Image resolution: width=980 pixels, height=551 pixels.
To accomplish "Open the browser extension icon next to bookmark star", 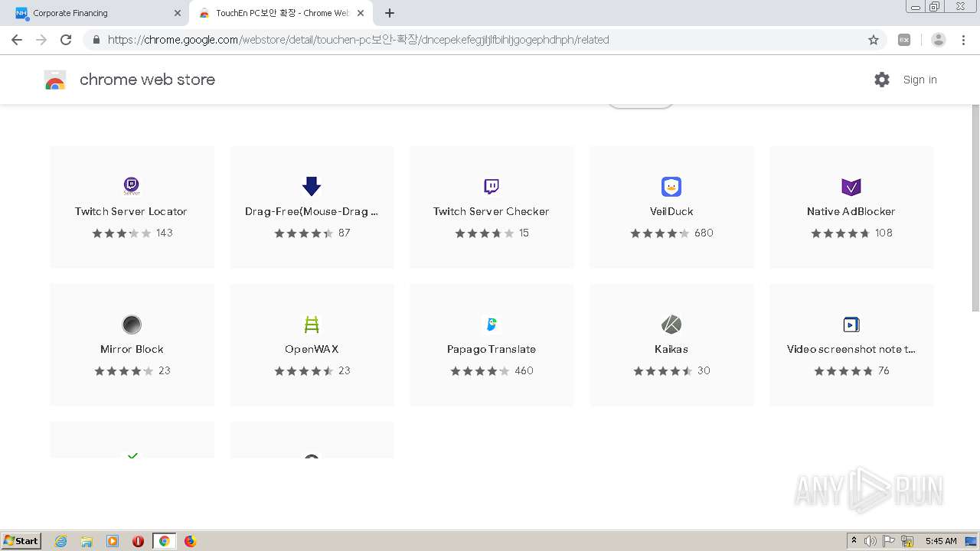I will (904, 40).
